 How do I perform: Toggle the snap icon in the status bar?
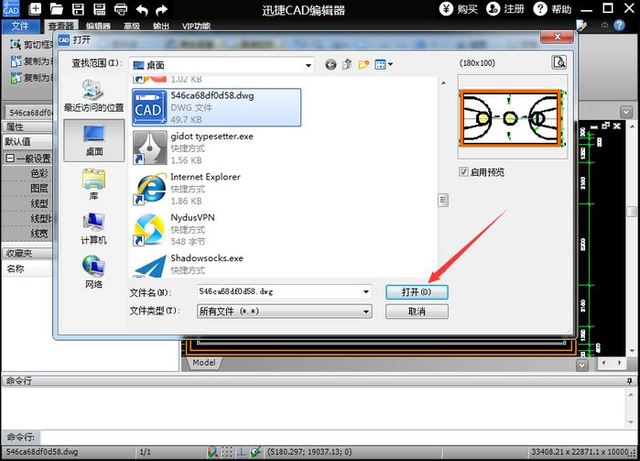click(x=213, y=452)
